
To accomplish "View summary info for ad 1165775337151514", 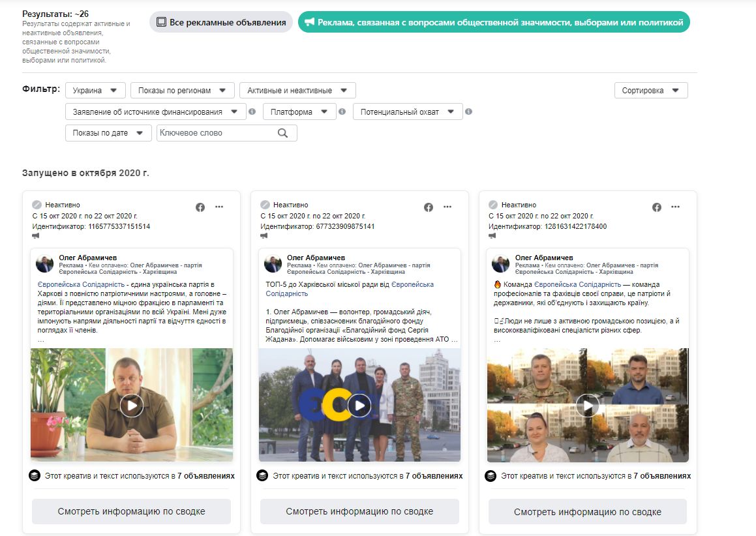I will (132, 511).
